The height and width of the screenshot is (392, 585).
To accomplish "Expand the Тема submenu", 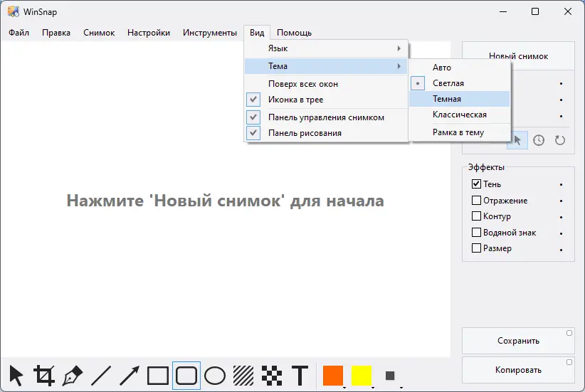I will tap(326, 66).
